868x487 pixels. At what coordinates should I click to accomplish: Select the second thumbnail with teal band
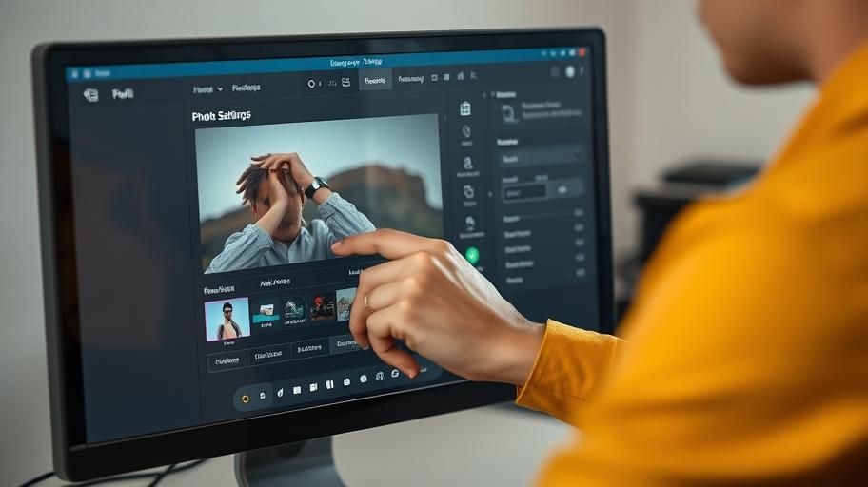266,313
